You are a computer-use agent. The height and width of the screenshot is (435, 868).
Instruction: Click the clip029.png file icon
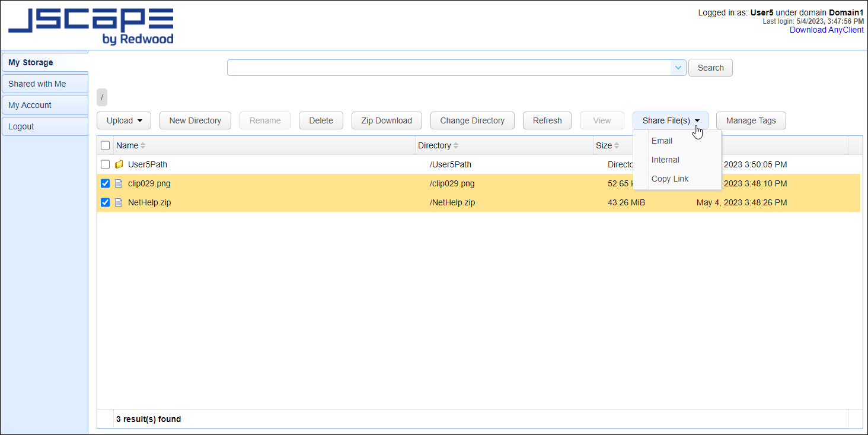click(x=119, y=183)
